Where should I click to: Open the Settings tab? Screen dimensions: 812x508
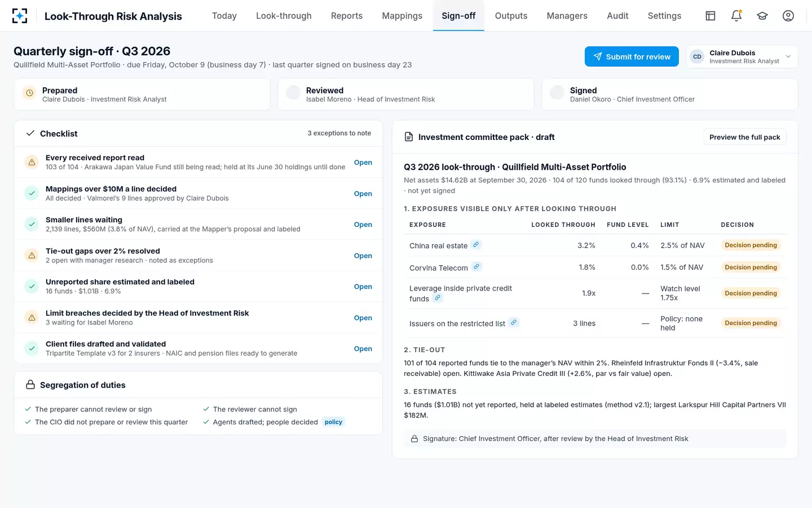point(664,16)
